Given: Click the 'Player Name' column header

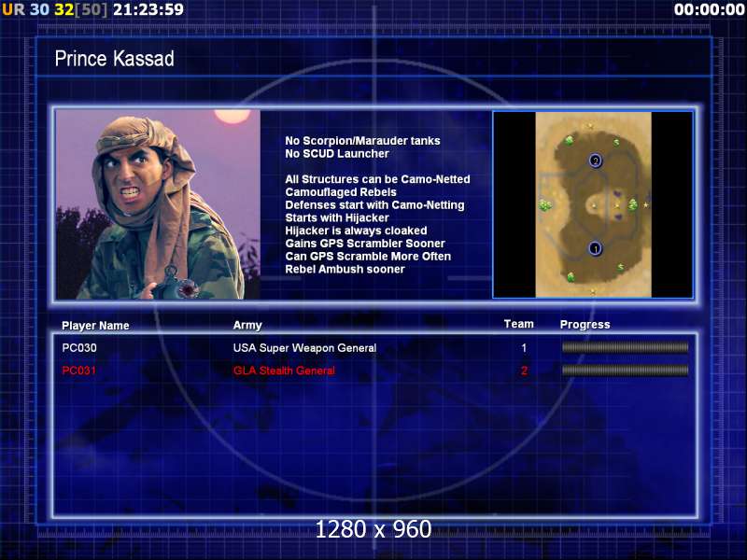Looking at the screenshot, I should (95, 326).
